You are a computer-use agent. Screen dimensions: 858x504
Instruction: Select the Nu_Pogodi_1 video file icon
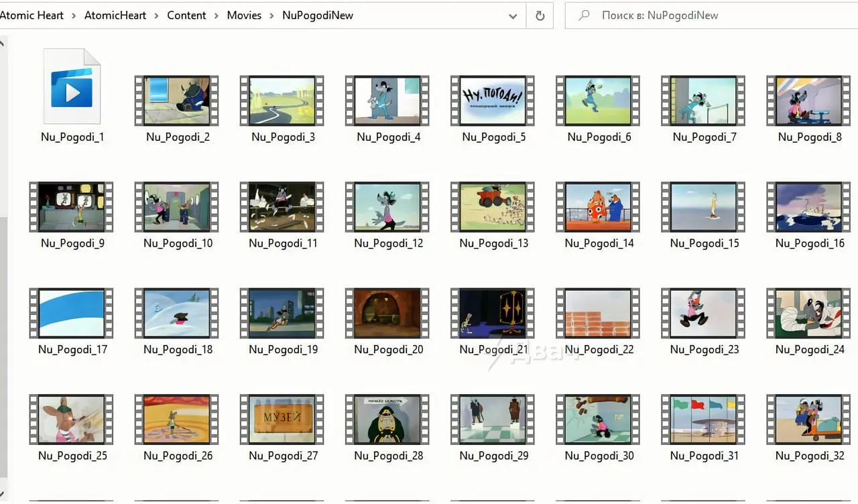pyautogui.click(x=72, y=86)
